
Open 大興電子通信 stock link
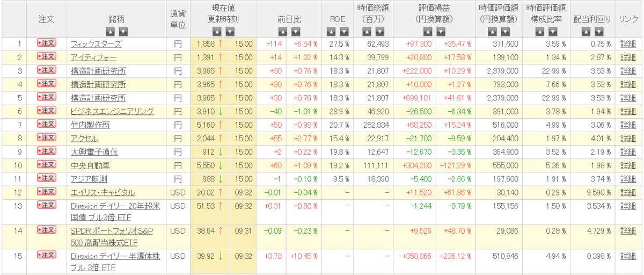94,151
